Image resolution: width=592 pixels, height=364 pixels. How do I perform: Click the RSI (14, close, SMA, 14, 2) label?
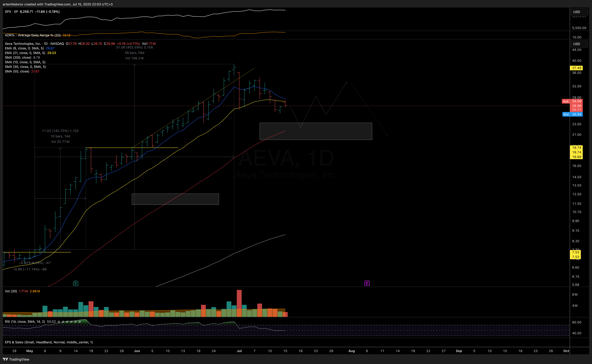[25, 322]
